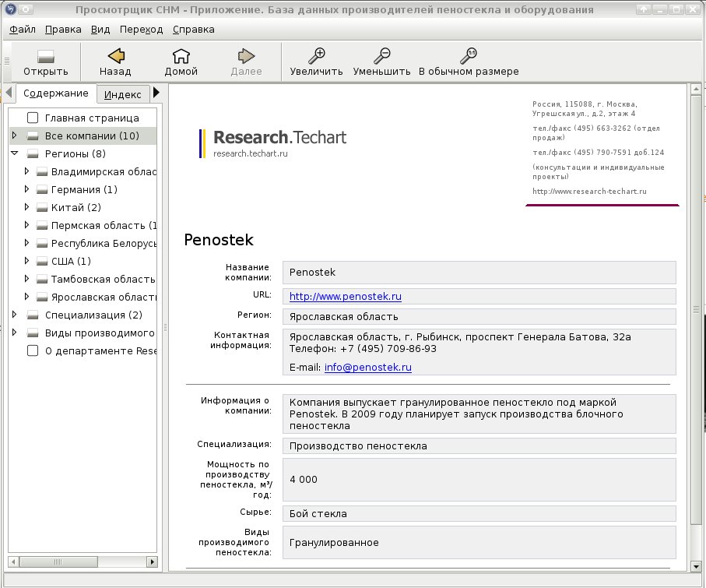Zoom in with the Увеличить magnifier icon
Viewport: 706px width, 588px height.
click(317, 56)
